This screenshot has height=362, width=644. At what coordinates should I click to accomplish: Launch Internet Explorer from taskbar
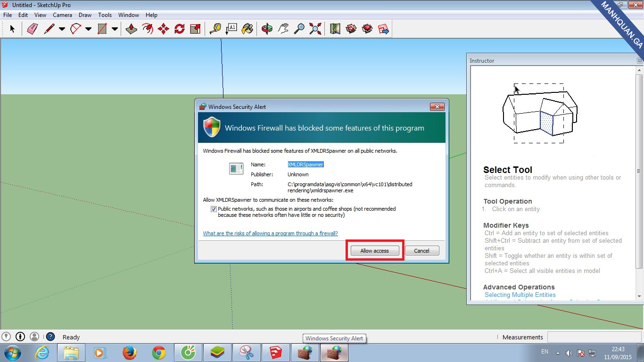[x=42, y=353]
